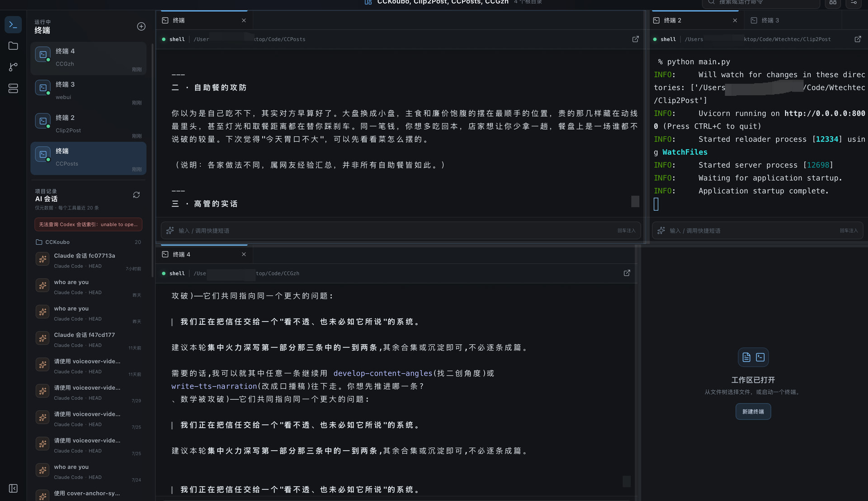The image size is (868, 501).
Task: Click sparkle icon in Clip2Post input bar
Action: [661, 230]
